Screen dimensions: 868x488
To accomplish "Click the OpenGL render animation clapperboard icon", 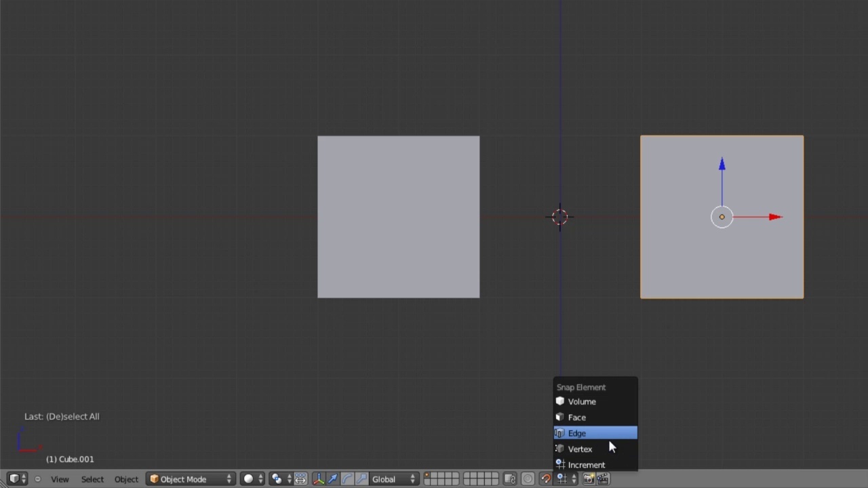I will [x=602, y=479].
